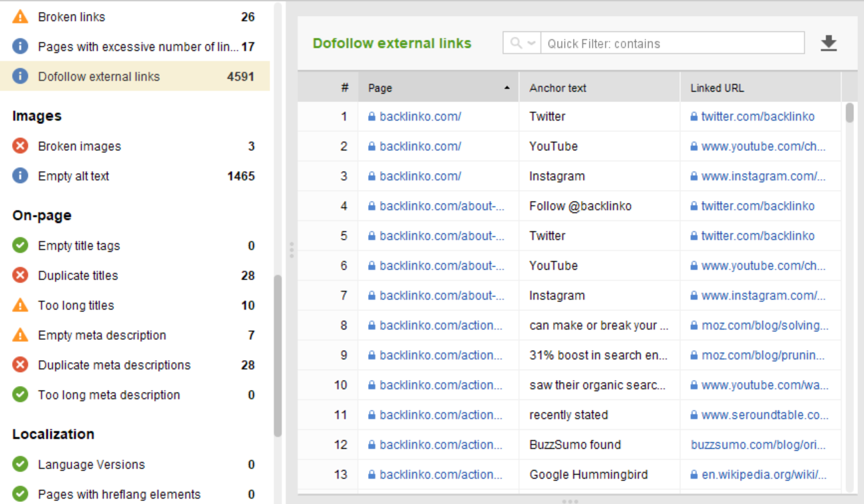864x504 pixels.
Task: Open Pages with hreflang elements item
Action: click(x=135, y=494)
